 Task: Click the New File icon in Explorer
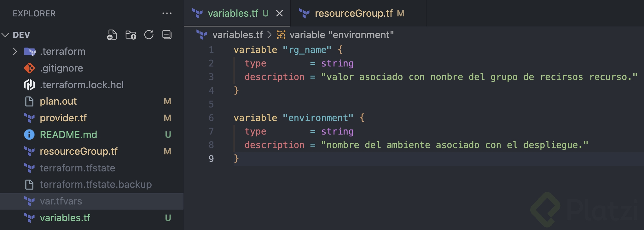(112, 35)
